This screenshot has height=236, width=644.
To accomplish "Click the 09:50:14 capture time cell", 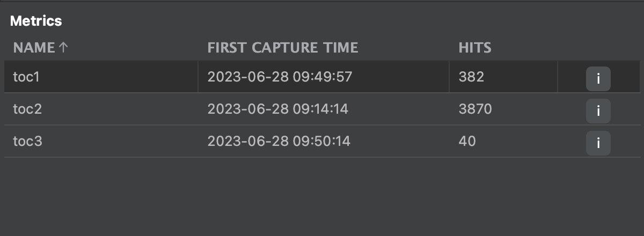I will click(x=279, y=142).
